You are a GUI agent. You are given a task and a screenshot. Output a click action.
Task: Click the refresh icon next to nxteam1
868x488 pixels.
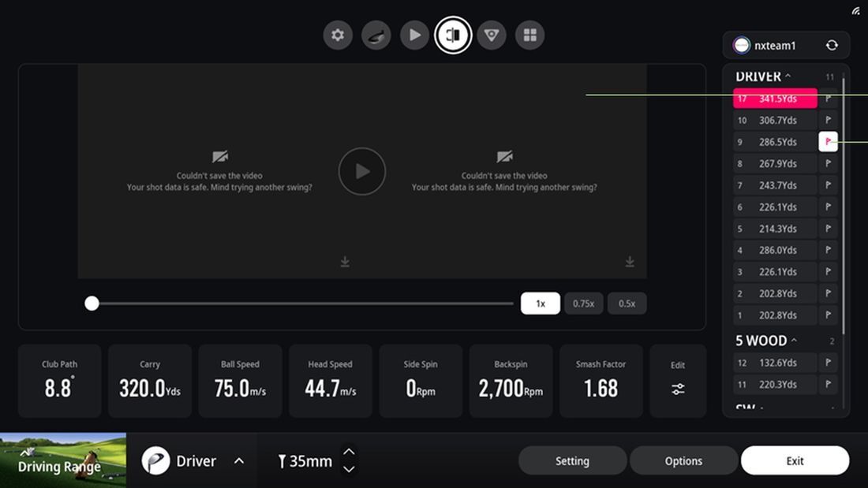pos(832,46)
